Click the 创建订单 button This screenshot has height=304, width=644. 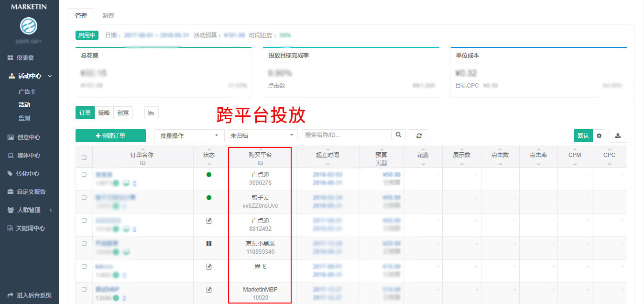click(x=110, y=136)
